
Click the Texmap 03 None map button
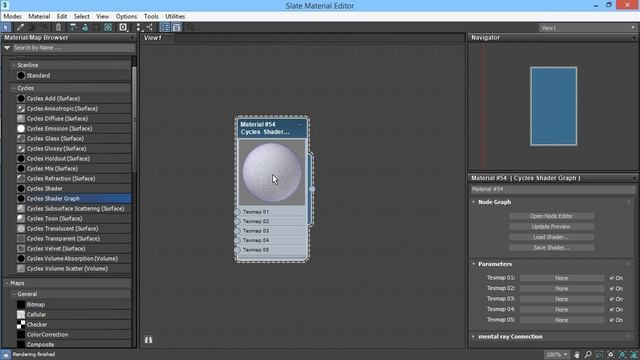pos(562,299)
